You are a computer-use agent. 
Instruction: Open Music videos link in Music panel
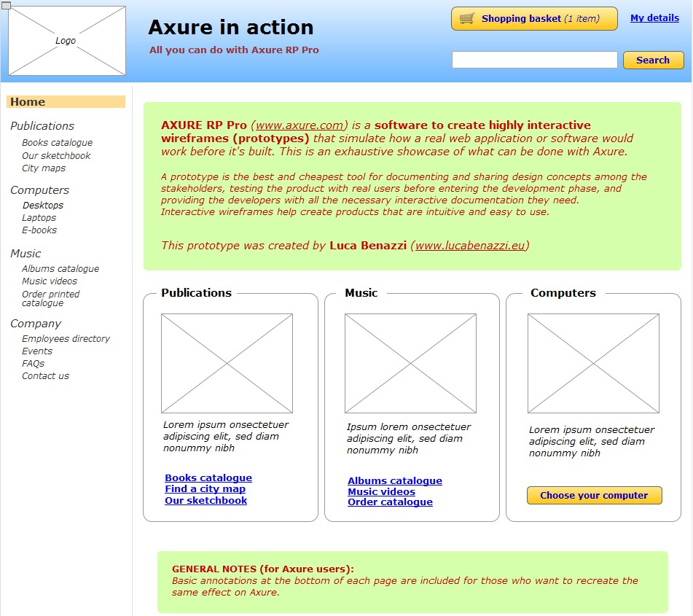(x=381, y=492)
